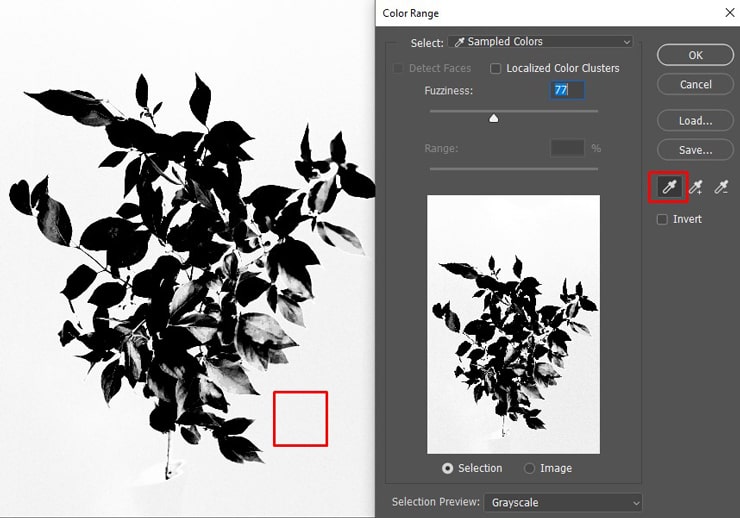Screen dimensions: 740x518
Task: Click the Cancel button
Action: coord(695,84)
